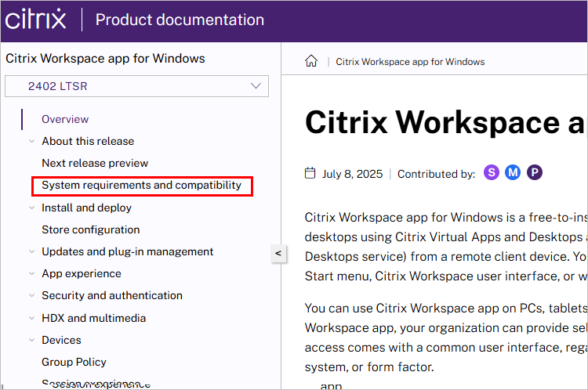Open About this release page
588x390 pixels.
click(x=88, y=141)
